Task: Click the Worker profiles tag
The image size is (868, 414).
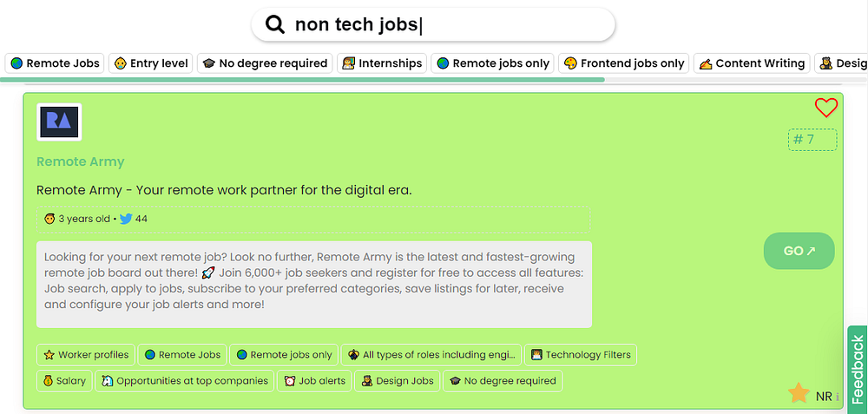Action: [x=86, y=354]
